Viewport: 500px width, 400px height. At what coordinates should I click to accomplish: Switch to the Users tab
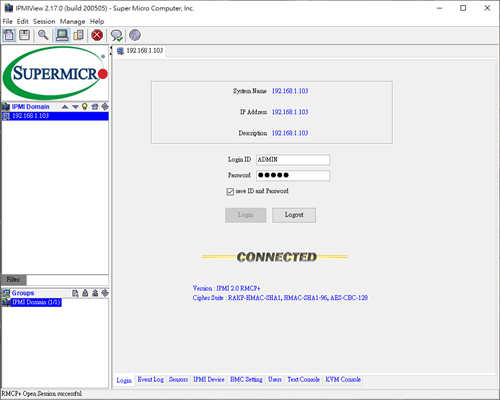275,379
